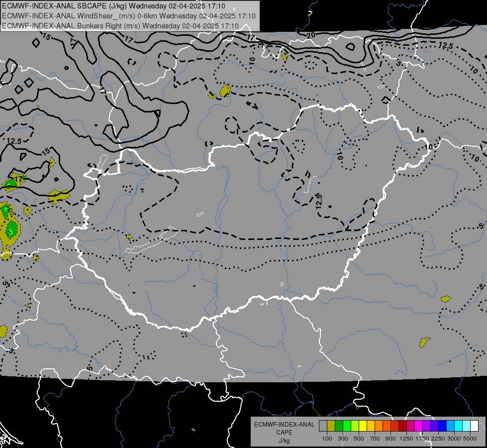The height and width of the screenshot is (448, 487).
Task: Pick the yellow-green legend swatch
Action: [x=355, y=426]
